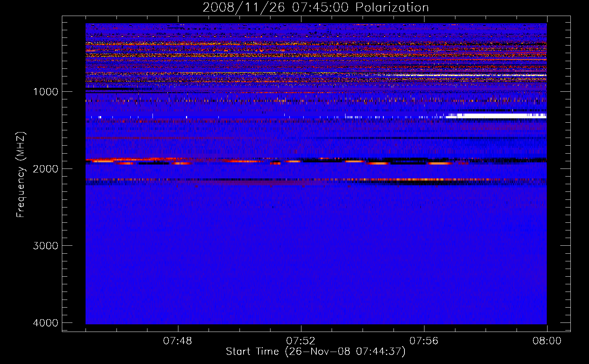Click the plot title '2008/11/26 07:45:00 Polarization'
This screenshot has width=589, height=364.
(x=316, y=7)
